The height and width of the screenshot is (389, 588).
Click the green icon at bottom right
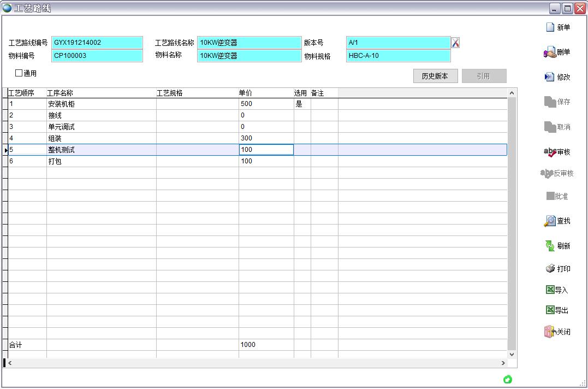click(x=508, y=379)
